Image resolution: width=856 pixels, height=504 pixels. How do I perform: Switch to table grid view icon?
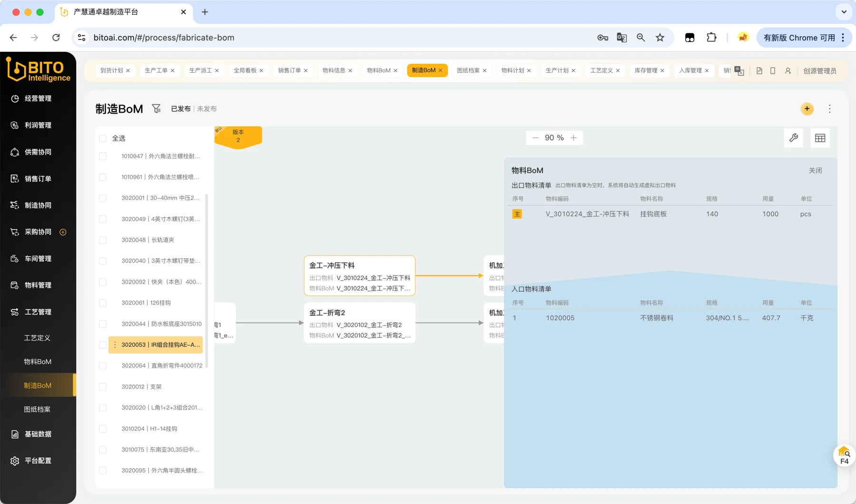[x=820, y=138]
